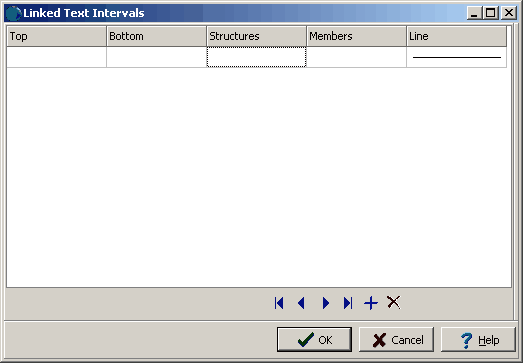Minimize the Linked Text Intervals window
This screenshot has width=523, height=363.
[x=474, y=13]
